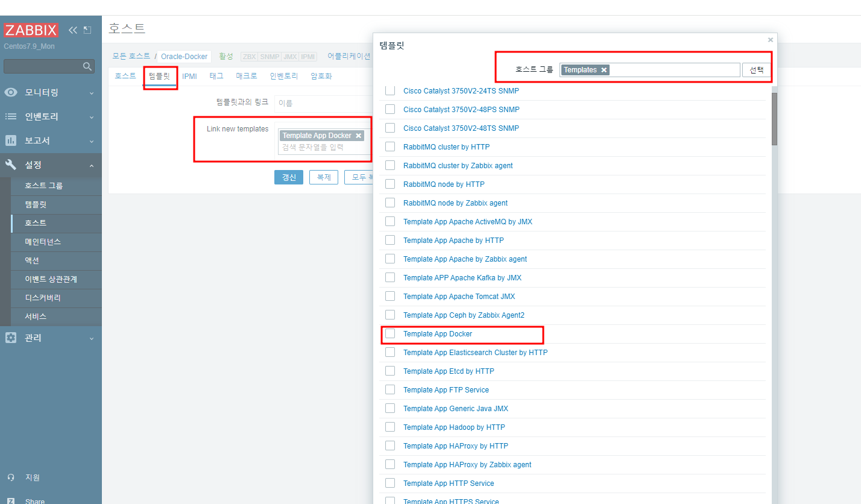Click the search magnifier icon in sidebar
This screenshot has height=504, width=861.
coord(87,66)
